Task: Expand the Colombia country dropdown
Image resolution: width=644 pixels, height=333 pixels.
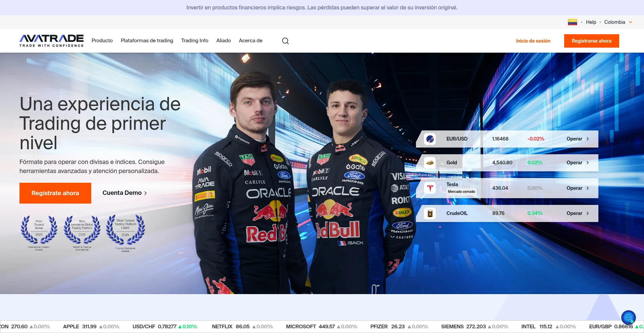Action: click(618, 22)
